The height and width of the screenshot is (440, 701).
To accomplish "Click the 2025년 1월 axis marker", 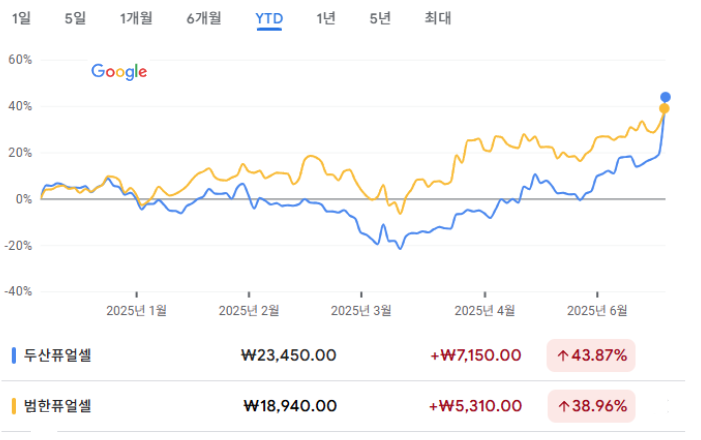I will click(x=136, y=310).
